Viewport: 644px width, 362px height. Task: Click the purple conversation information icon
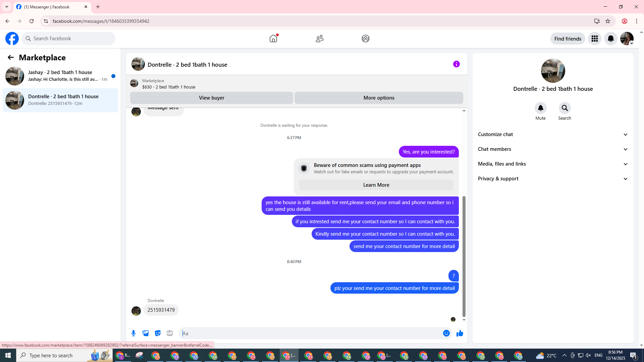coord(456,64)
